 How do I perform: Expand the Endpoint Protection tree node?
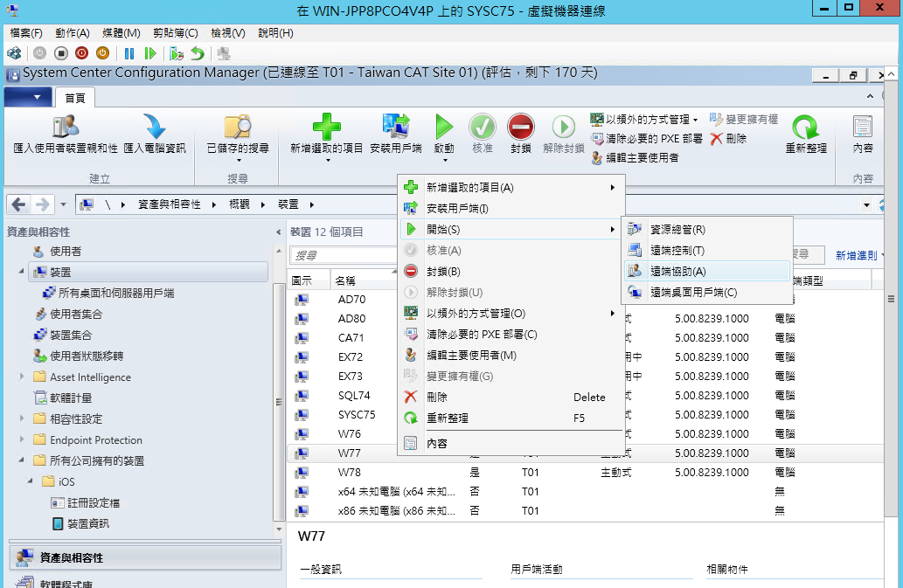pos(22,439)
